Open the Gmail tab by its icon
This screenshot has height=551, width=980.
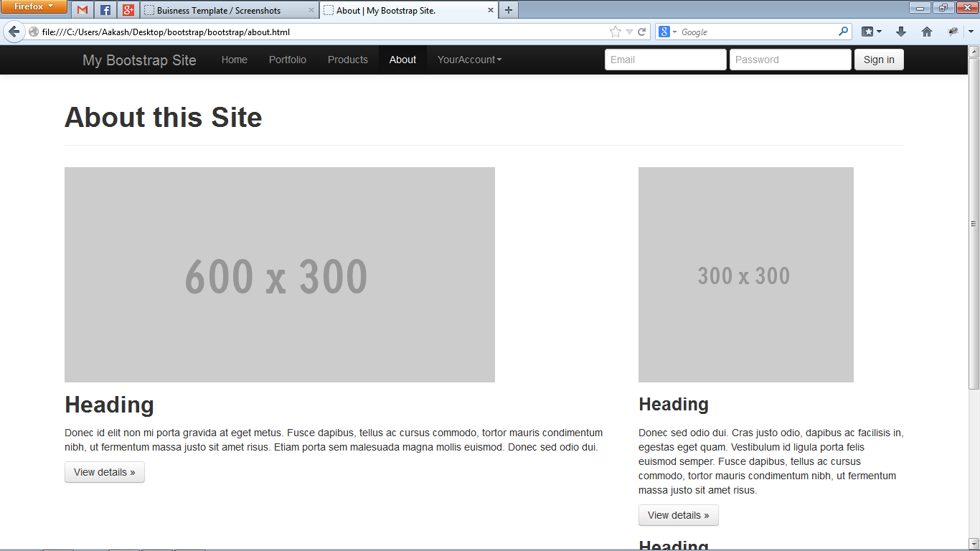click(82, 10)
